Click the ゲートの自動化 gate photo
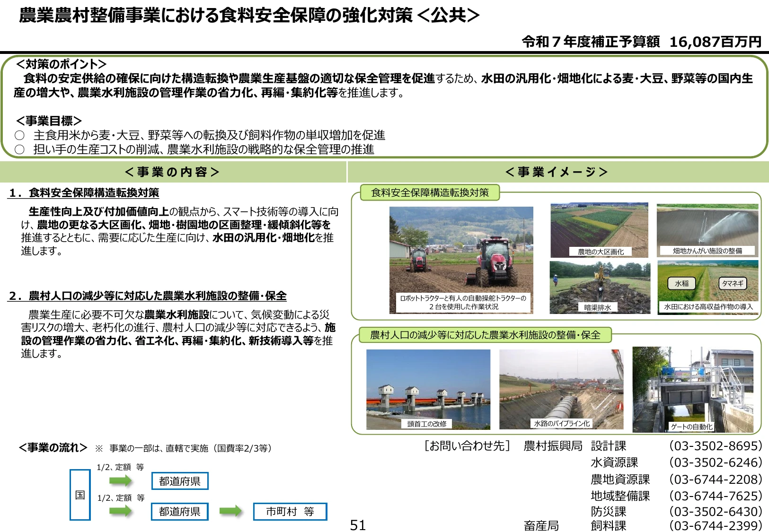Viewport: 769px width, 532px height. (693, 390)
